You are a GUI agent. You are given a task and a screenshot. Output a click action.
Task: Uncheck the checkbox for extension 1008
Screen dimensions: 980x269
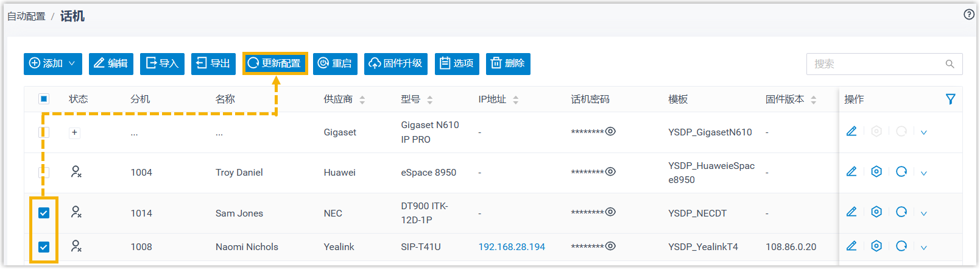pyautogui.click(x=44, y=247)
